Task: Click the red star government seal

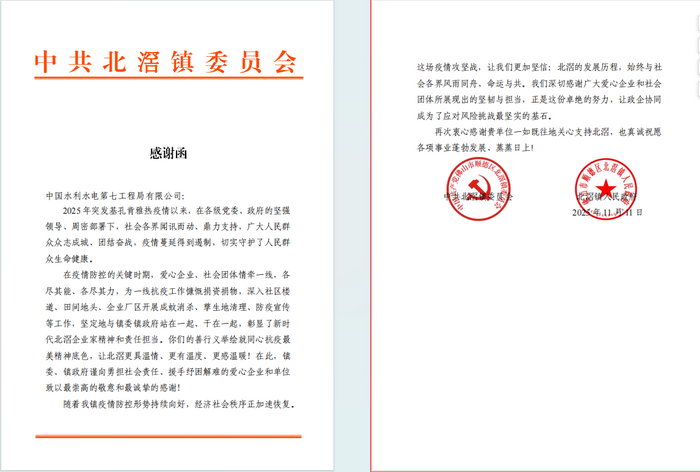Action: [603, 190]
